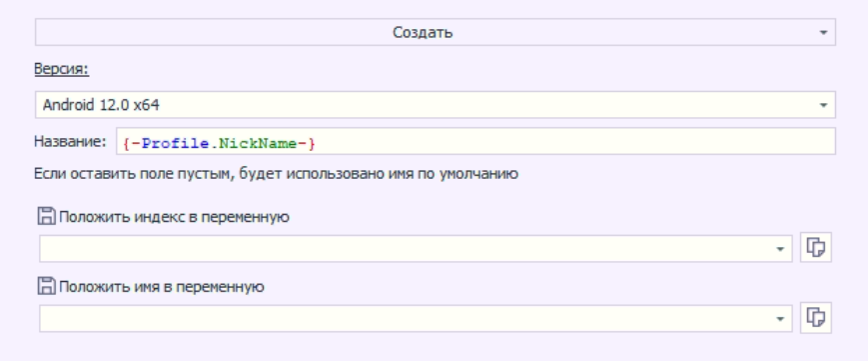
Task: Focus the index variable combo box field
Action: (x=416, y=248)
